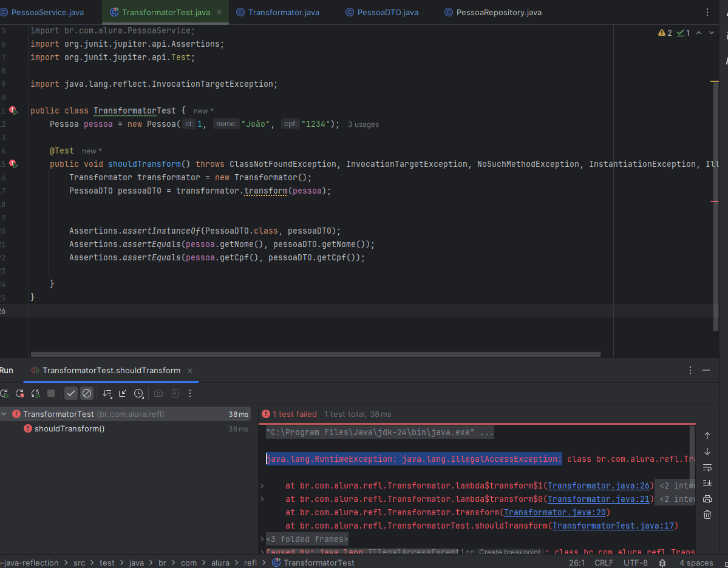Open Run tool window options menu
728x568 pixels.
(690, 370)
